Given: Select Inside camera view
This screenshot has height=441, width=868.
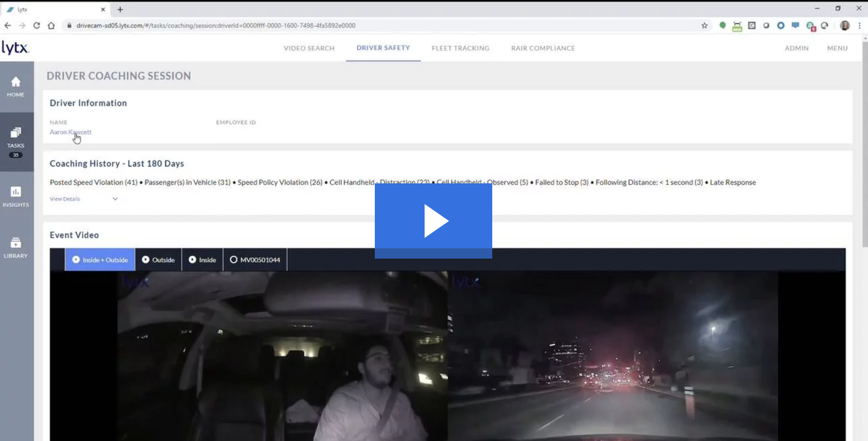Looking at the screenshot, I should tap(202, 260).
